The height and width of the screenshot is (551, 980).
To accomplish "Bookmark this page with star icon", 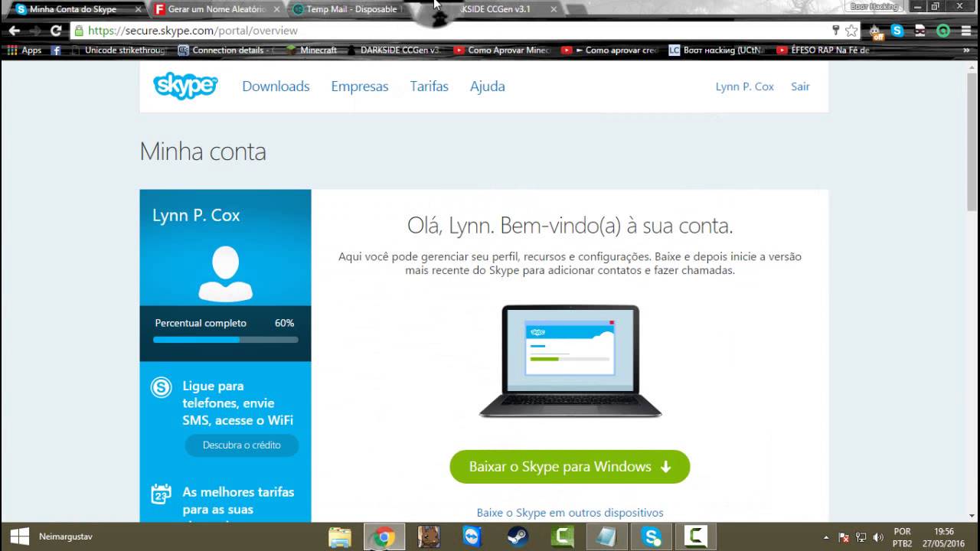I will (851, 31).
